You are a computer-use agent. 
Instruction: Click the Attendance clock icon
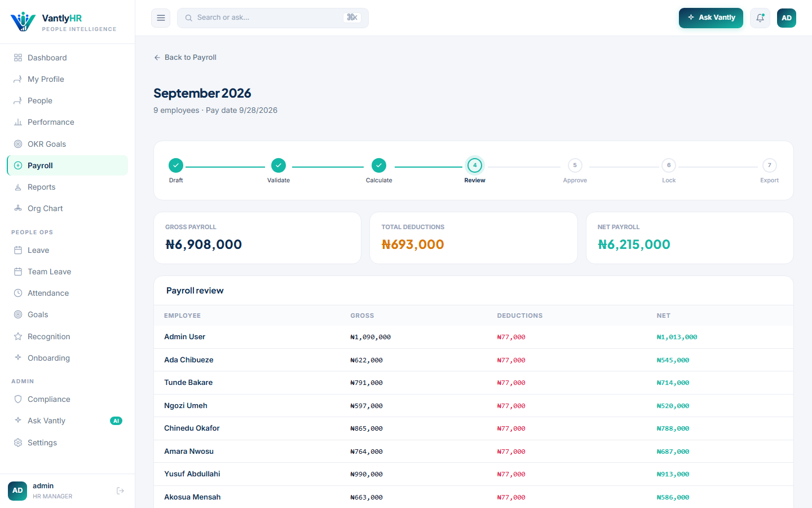tap(18, 293)
